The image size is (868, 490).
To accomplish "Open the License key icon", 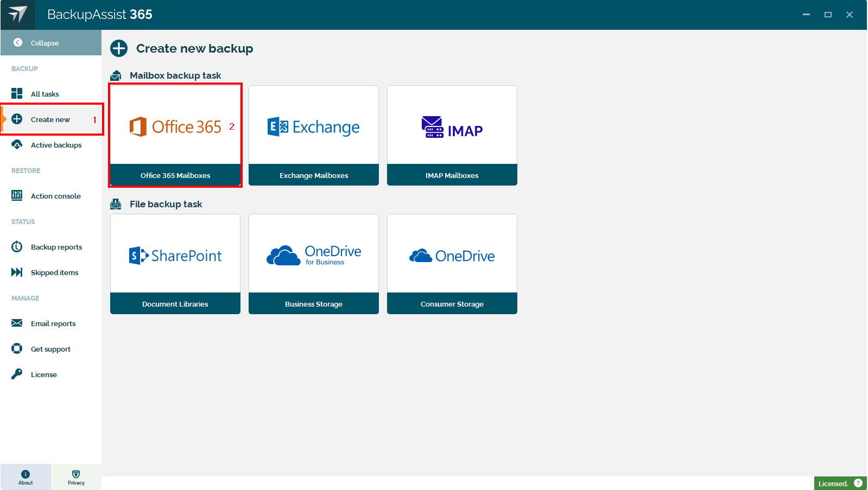I will coord(17,374).
